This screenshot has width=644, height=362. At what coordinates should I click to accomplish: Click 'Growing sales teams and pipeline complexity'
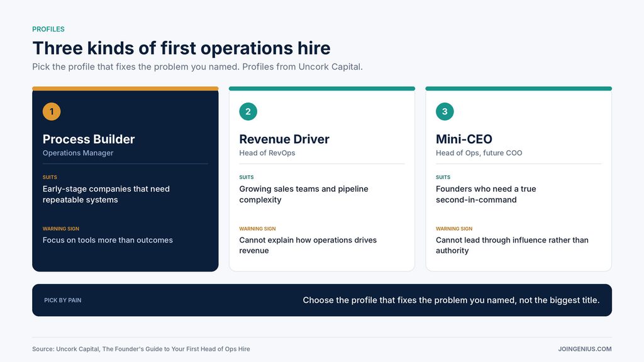pos(304,194)
